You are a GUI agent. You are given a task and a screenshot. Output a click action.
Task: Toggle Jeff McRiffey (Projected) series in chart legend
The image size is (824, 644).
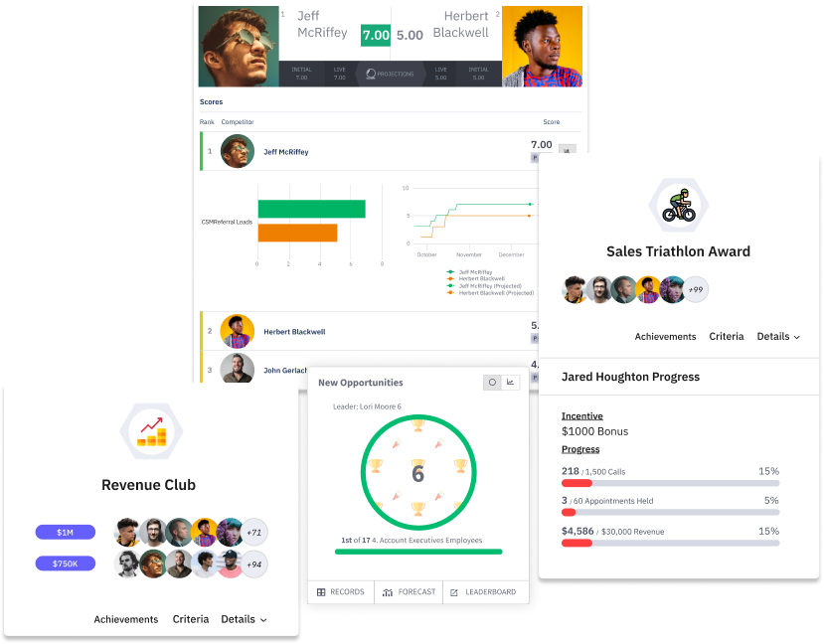click(x=484, y=286)
